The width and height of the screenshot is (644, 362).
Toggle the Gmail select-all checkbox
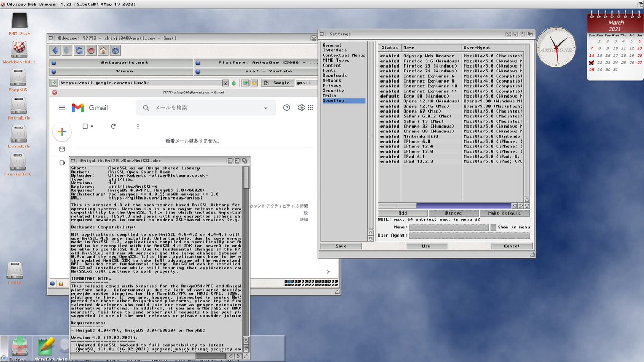85,127
